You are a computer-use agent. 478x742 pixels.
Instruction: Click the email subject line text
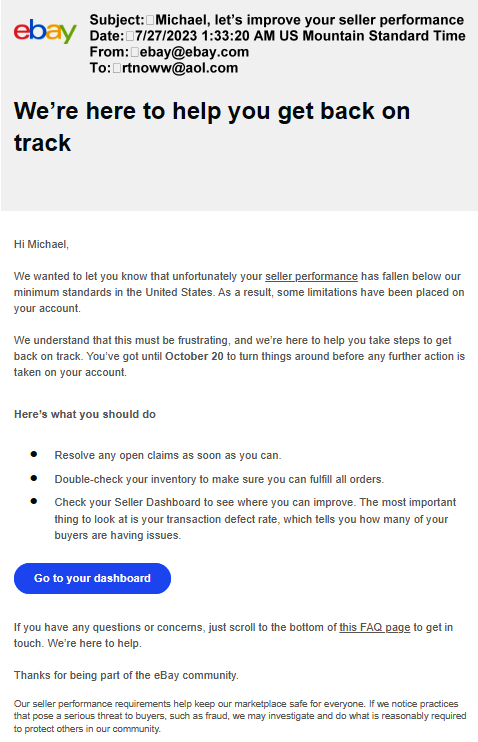277,20
